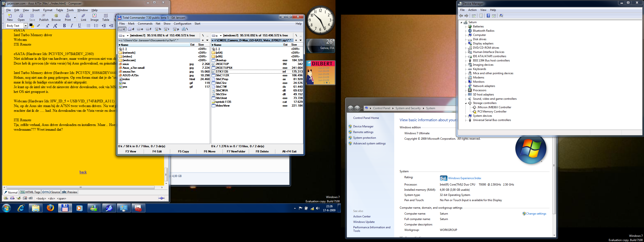The image size is (644, 242).
Task: Click New in Composer toolbar
Action: 10,17
